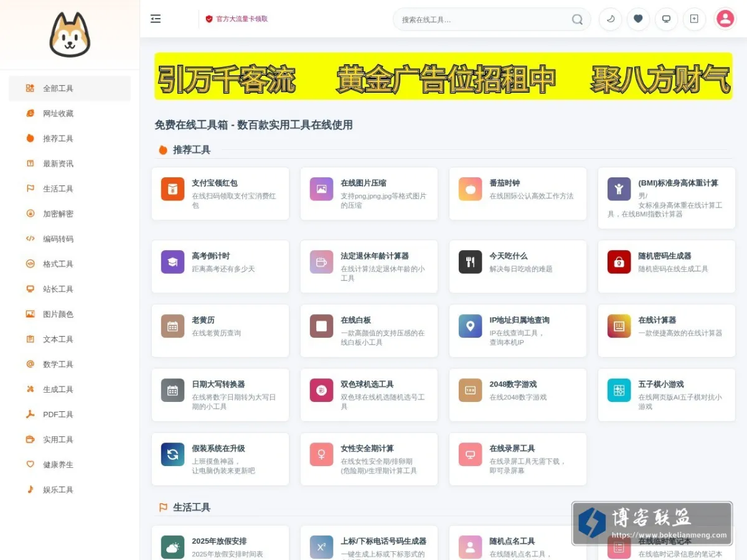Toggle dark mode with the moon icon

coord(610,19)
